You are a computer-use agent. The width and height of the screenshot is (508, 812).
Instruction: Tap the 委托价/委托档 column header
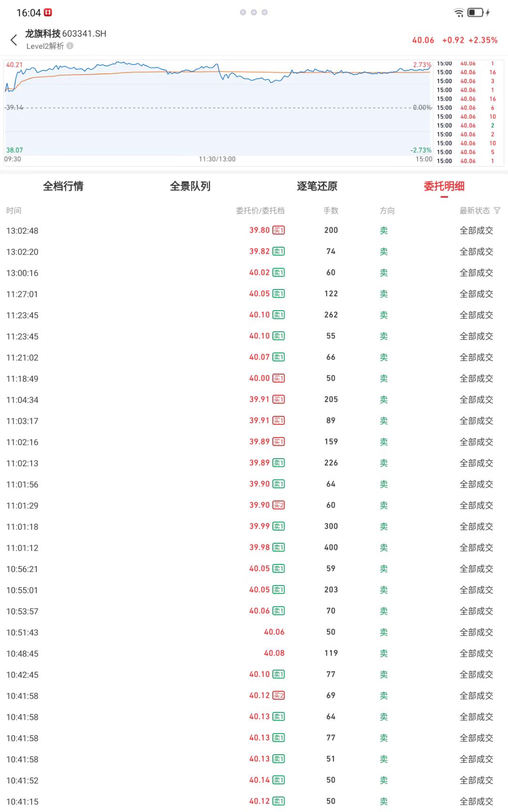pyautogui.click(x=260, y=211)
